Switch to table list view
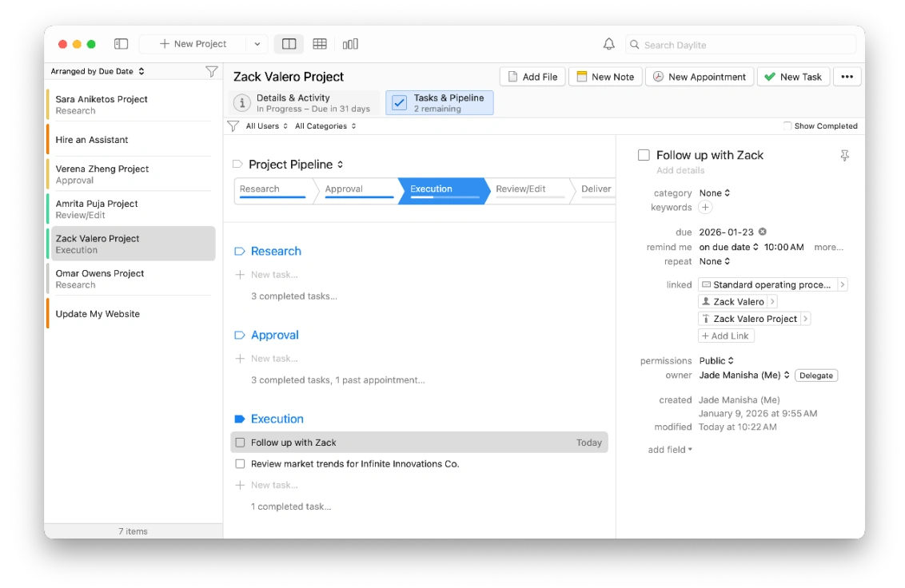The width and height of the screenshot is (905, 588). pos(320,44)
